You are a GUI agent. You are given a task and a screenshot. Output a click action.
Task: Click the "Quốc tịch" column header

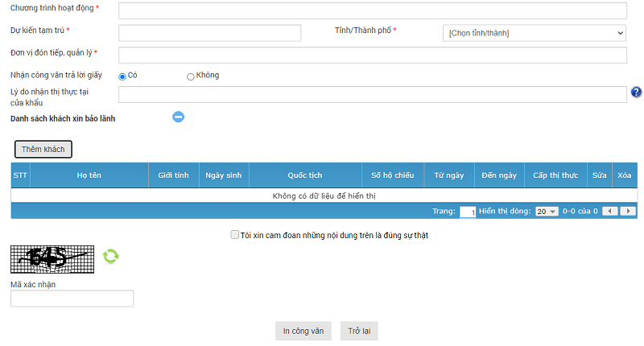point(304,175)
